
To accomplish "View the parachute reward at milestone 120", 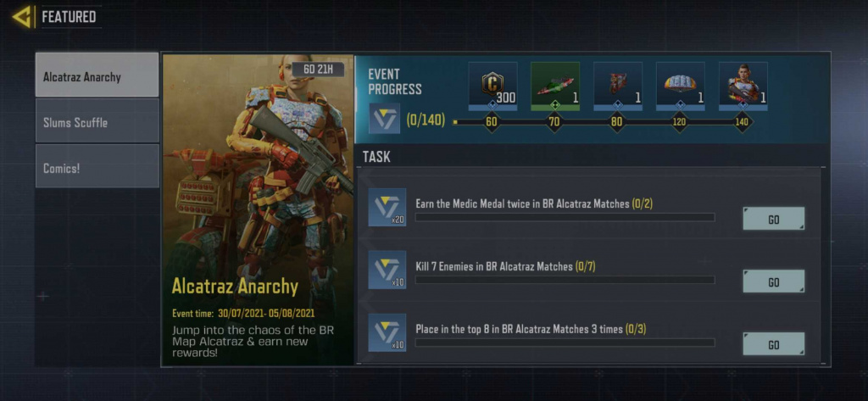I will [681, 86].
